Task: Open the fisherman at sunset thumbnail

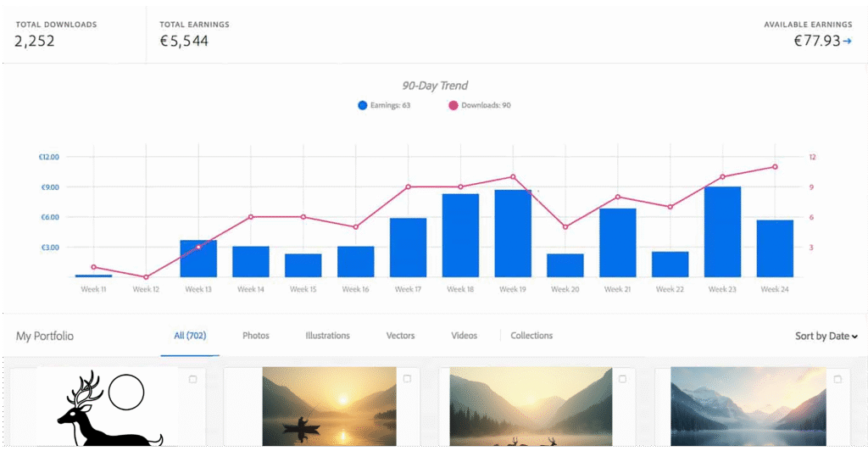Action: [329, 407]
